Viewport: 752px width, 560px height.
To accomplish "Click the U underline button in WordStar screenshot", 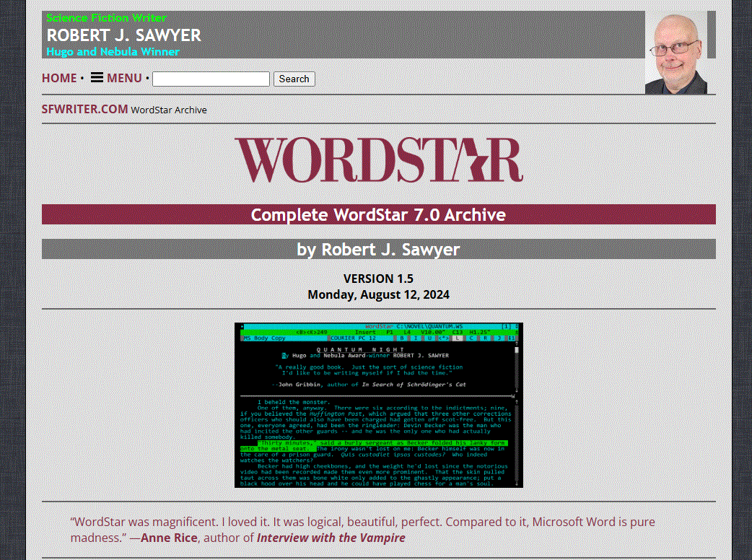I will [x=429, y=338].
